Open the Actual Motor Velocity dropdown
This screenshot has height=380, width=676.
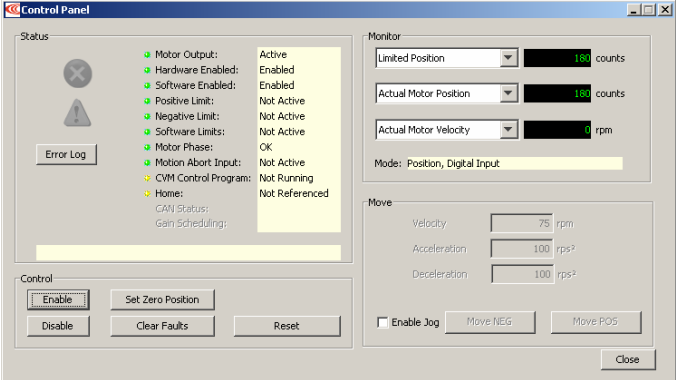tap(509, 129)
